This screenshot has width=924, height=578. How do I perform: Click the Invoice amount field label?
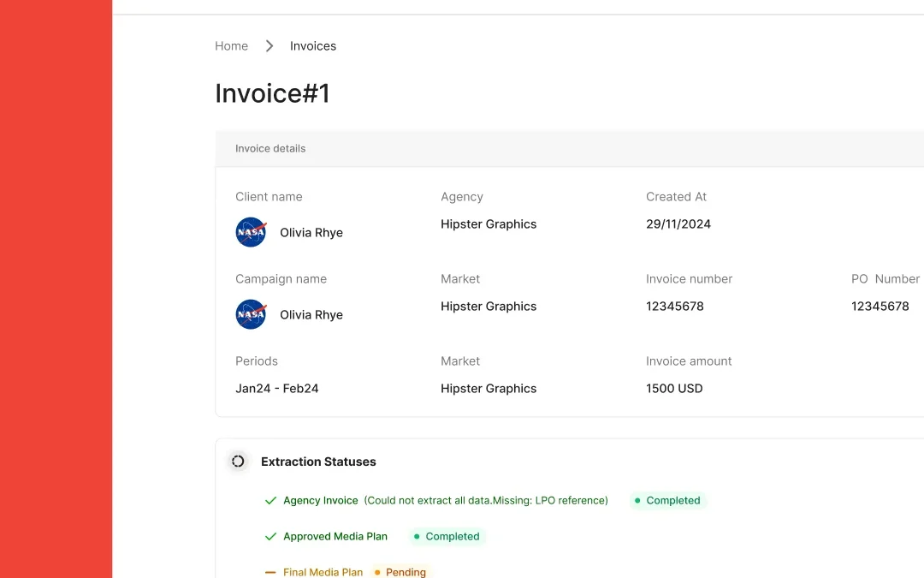pos(689,361)
